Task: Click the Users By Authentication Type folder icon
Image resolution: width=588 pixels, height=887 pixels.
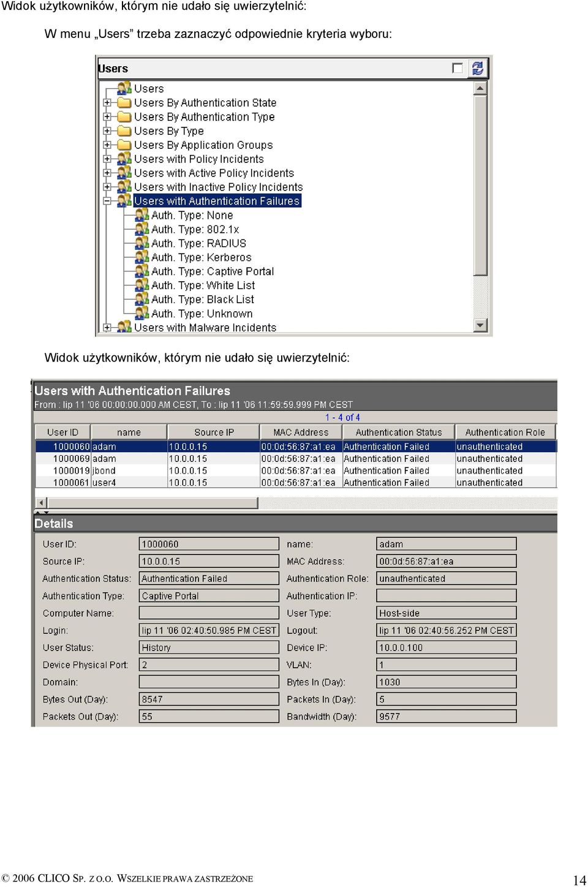Action: [x=124, y=116]
